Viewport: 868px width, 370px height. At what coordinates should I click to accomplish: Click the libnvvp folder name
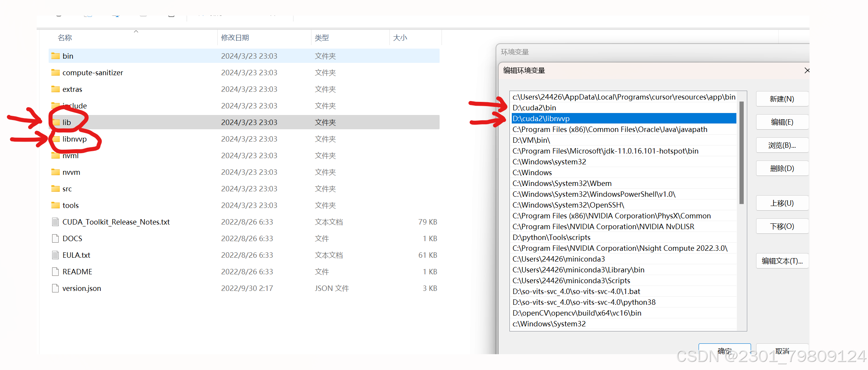tap(74, 139)
